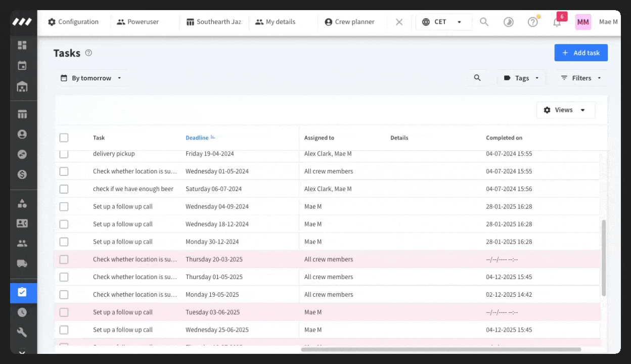
Task: Click the 'Alex Clark, Mae M' cell in beer row
Action: (x=328, y=189)
